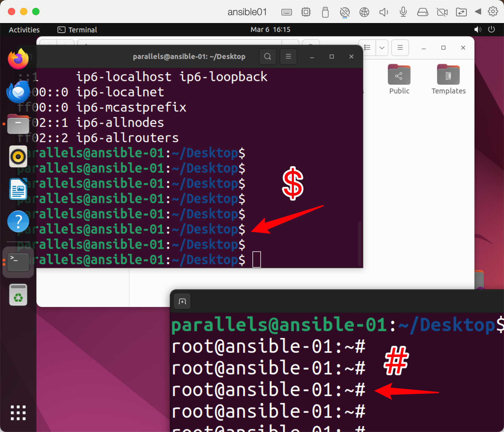Open the terminal hamburger menu
The image size is (504, 432).
(288, 56)
